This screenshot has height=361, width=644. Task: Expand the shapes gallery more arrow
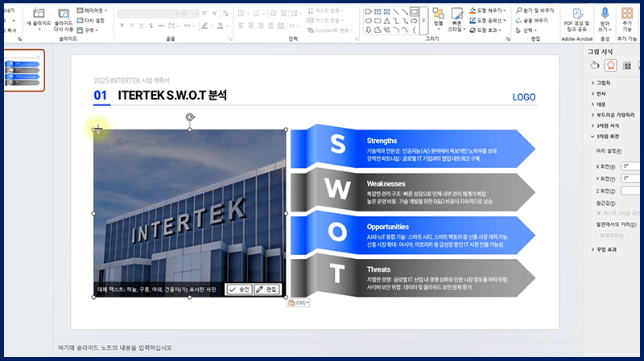[x=424, y=21]
